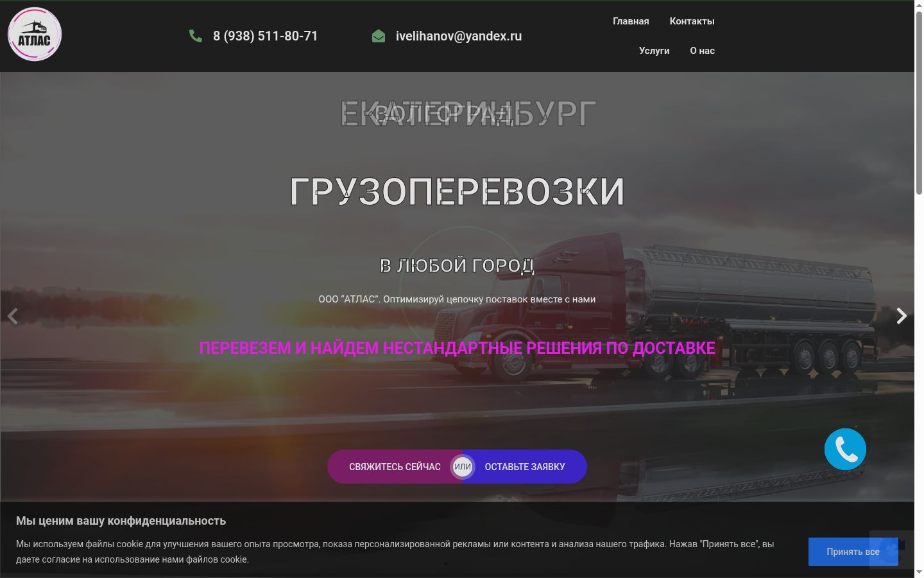Click the green phone handset icon
924x578 pixels.
point(196,36)
